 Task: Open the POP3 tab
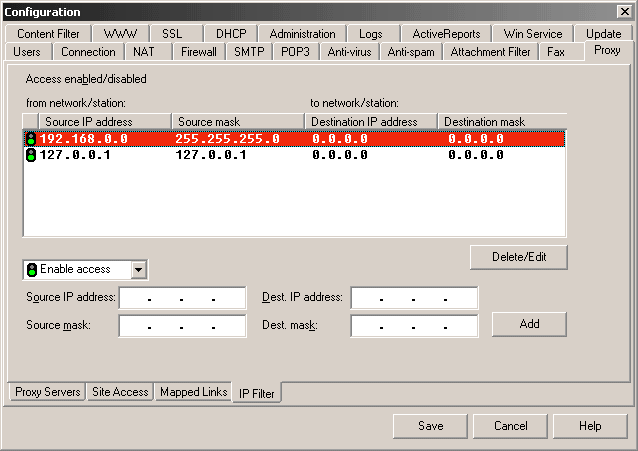[x=295, y=52]
